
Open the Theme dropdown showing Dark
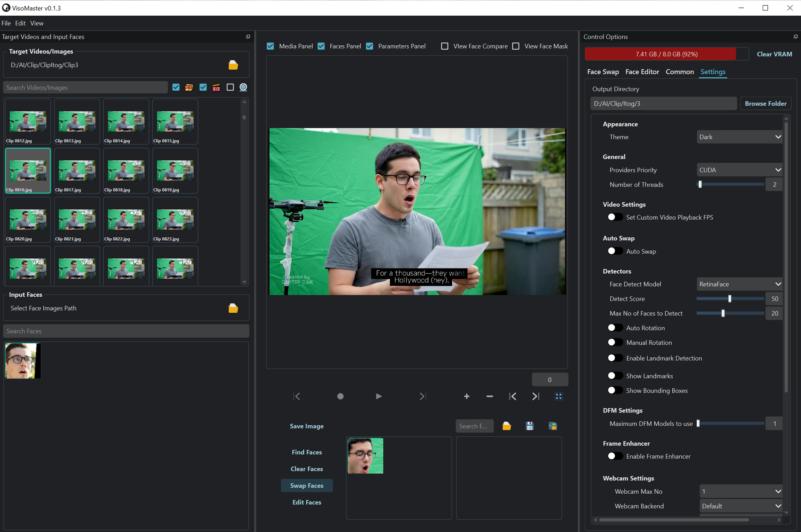click(x=739, y=137)
